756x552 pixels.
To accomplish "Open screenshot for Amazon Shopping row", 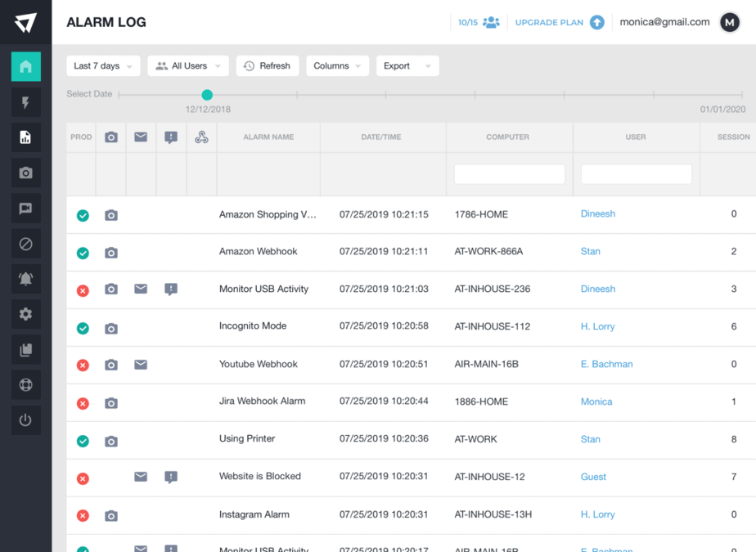I will [x=111, y=215].
